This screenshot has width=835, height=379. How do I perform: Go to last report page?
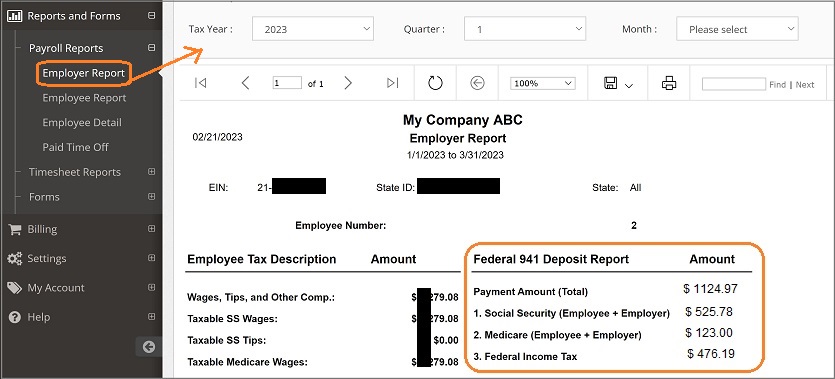392,83
